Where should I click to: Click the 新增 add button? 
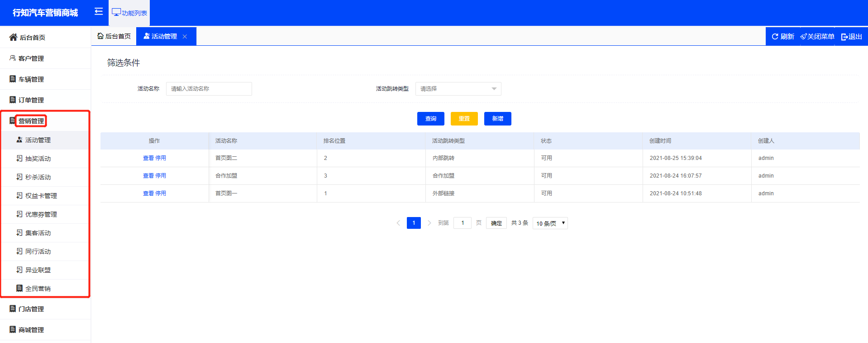click(497, 119)
